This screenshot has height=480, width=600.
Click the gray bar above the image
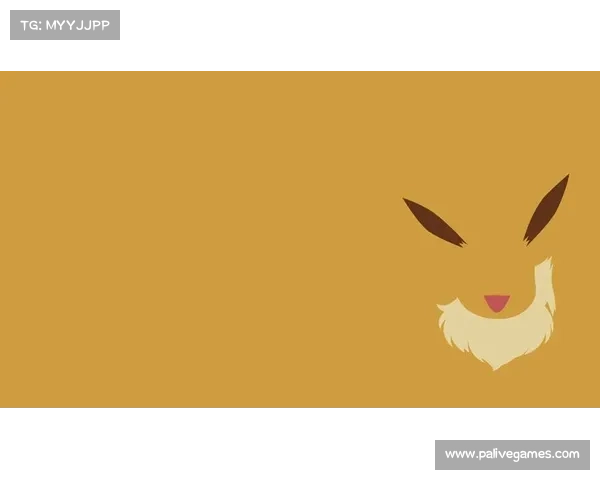click(300, 67)
